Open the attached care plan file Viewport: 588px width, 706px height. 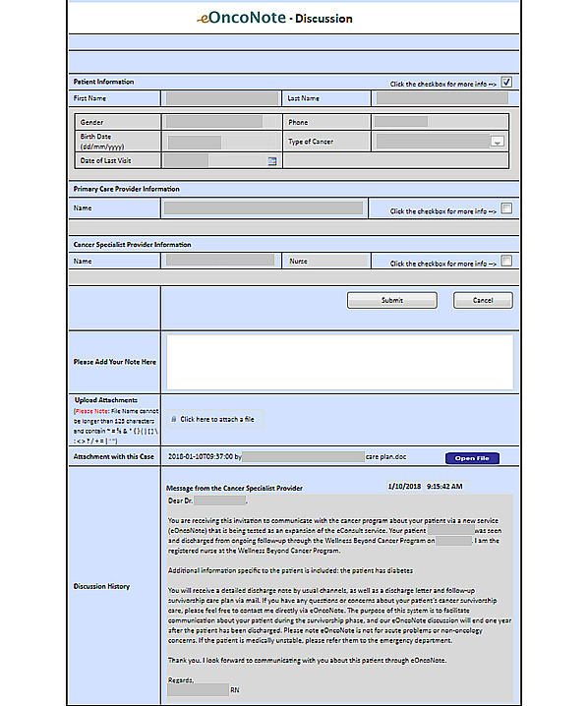click(x=472, y=458)
